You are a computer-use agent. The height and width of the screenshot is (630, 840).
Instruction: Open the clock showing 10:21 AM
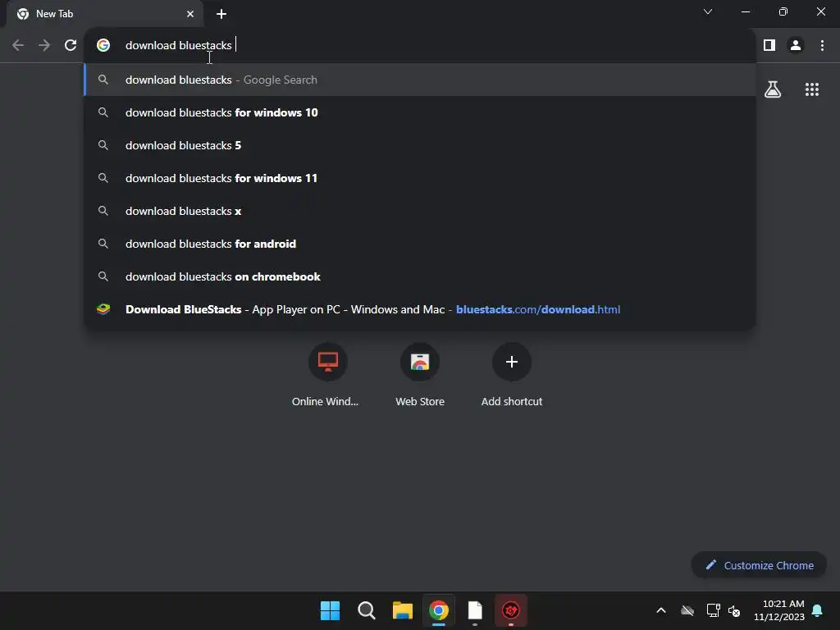point(779,610)
